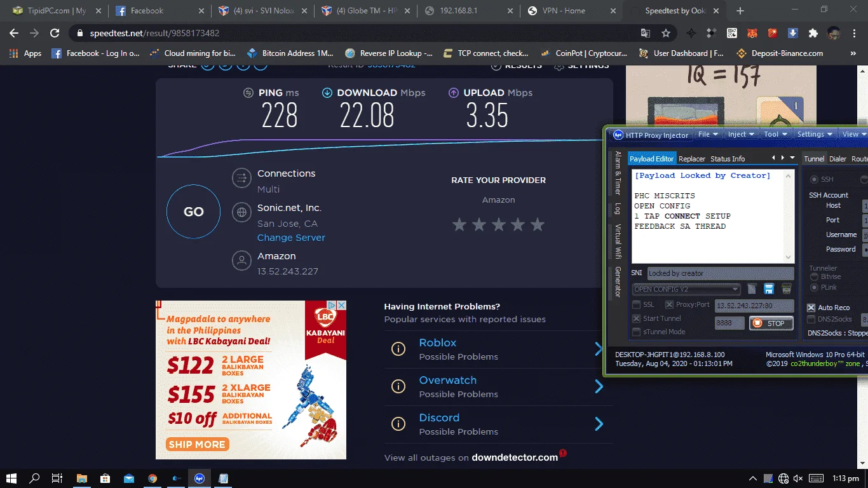Viewport: 868px width, 488px height.
Task: Click the payload editor scroll-down arrow
Action: point(789,257)
